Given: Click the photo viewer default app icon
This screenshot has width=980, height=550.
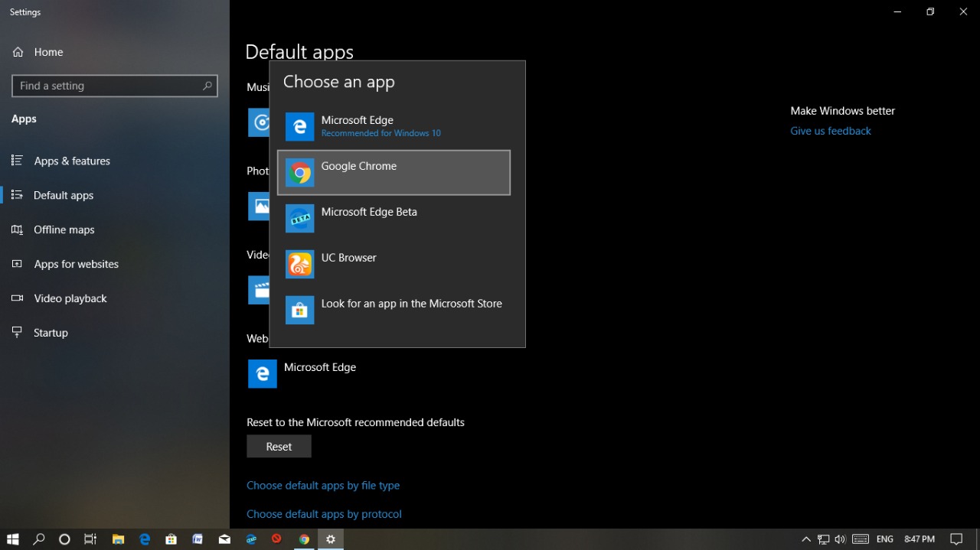Looking at the screenshot, I should tap(259, 207).
